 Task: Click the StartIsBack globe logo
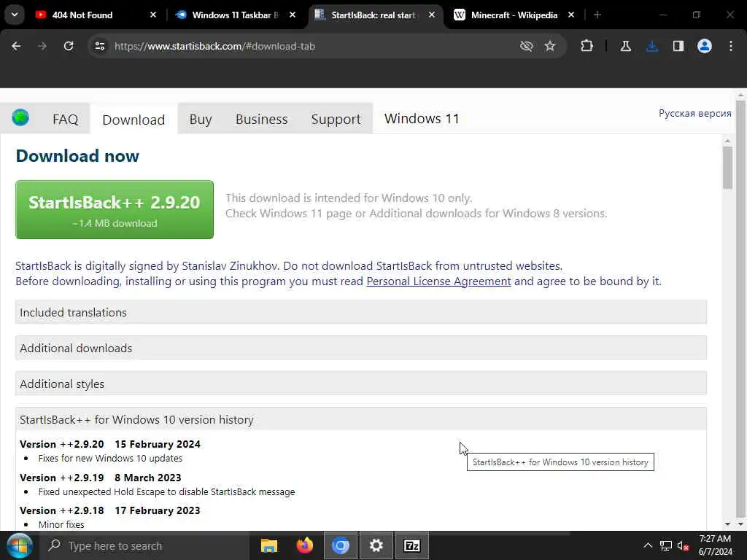20,117
